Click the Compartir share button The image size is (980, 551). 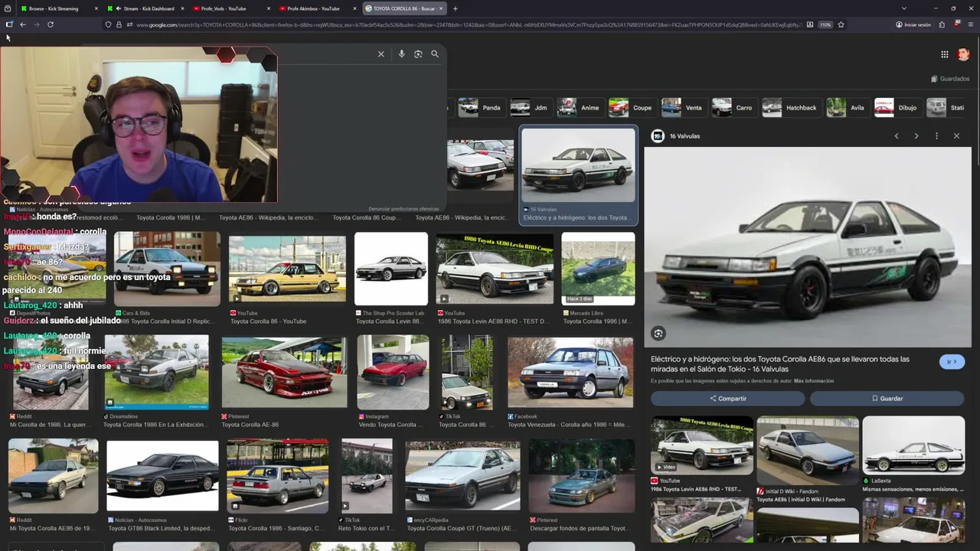tap(727, 399)
